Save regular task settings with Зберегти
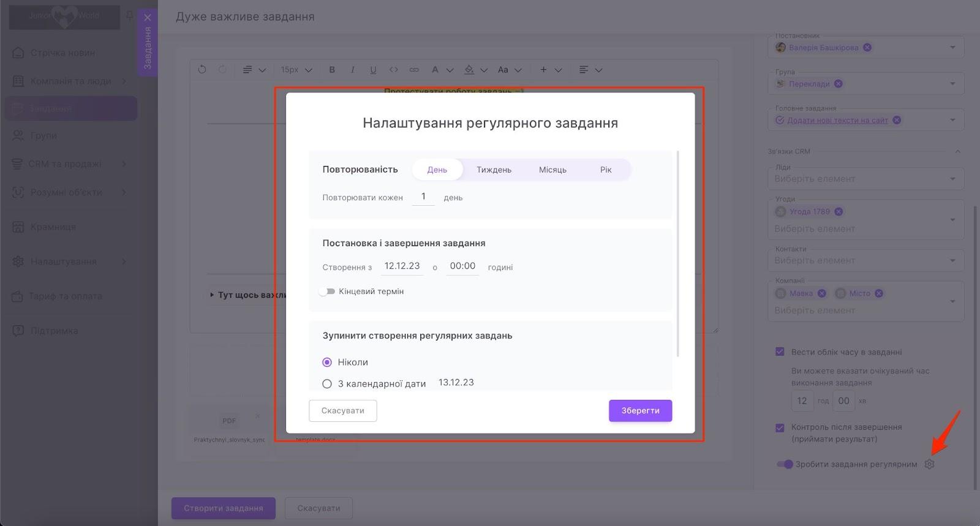 (x=640, y=411)
